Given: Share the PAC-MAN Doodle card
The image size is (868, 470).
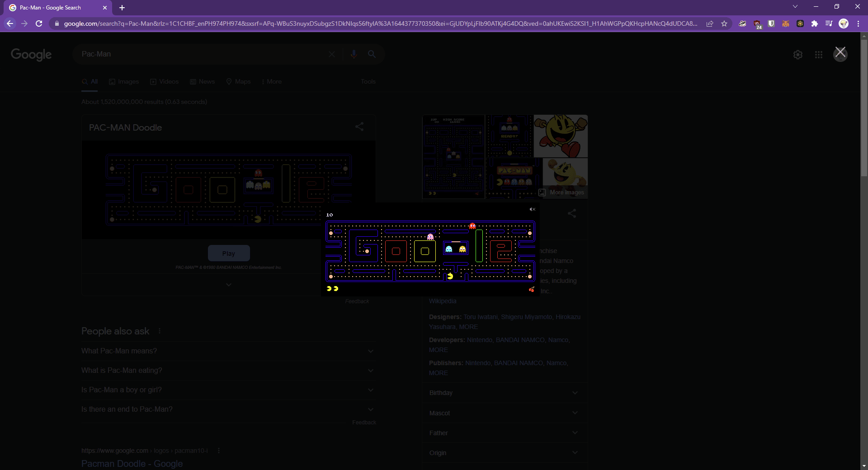Looking at the screenshot, I should (x=359, y=127).
